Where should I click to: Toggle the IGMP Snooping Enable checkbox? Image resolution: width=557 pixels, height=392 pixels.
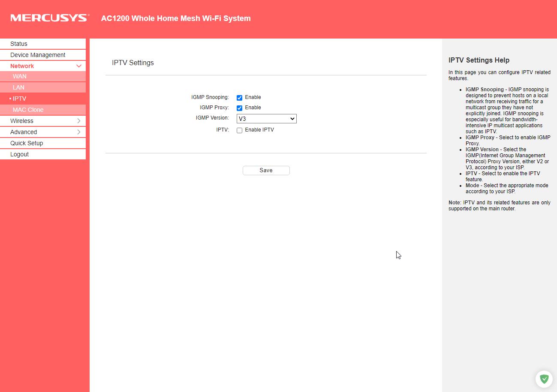click(x=239, y=98)
